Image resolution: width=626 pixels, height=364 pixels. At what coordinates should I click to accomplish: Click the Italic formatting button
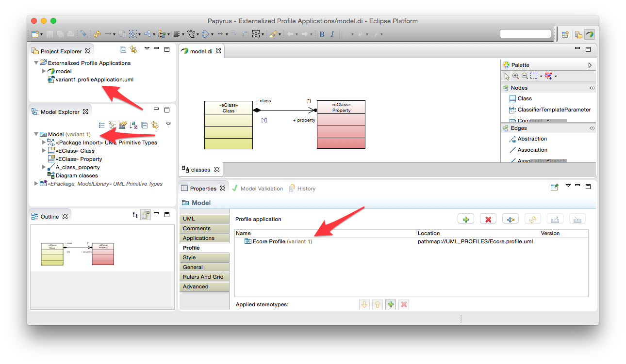click(x=332, y=34)
